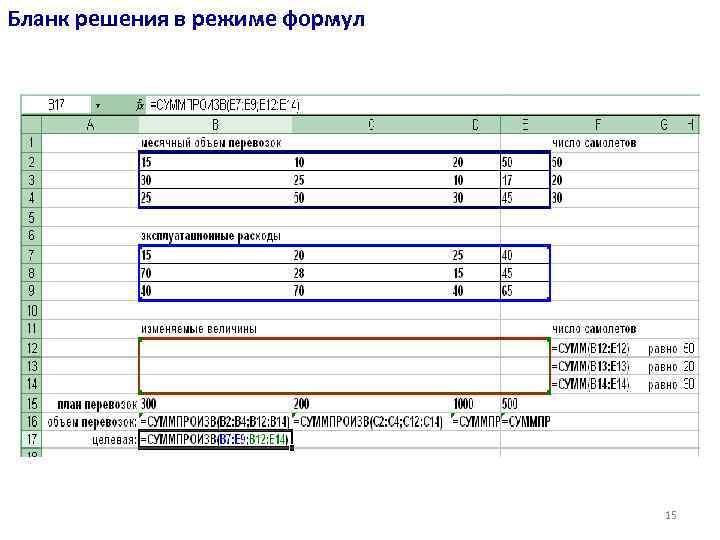720x540 pixels.
Task: Select cell E8 containing 45
Action: (525, 273)
